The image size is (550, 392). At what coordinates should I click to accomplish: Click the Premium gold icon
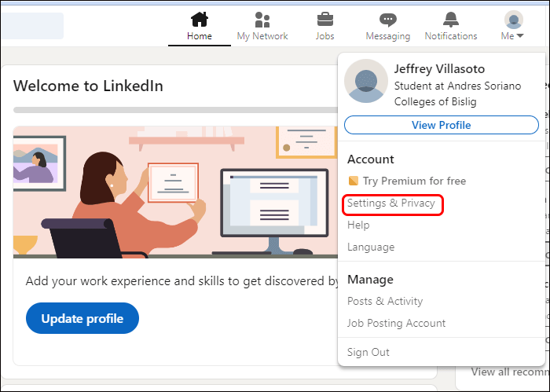coord(354,181)
